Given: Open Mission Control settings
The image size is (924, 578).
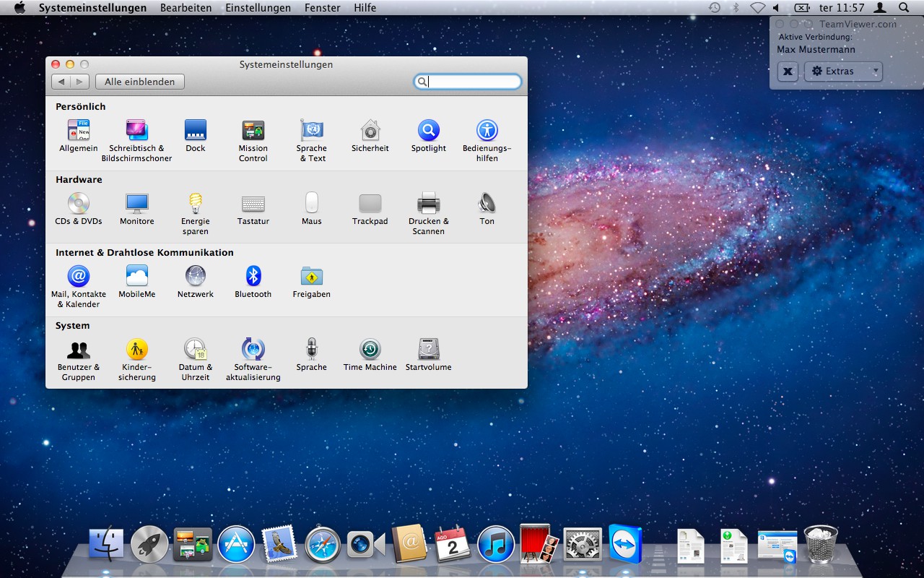Looking at the screenshot, I should point(253,141).
